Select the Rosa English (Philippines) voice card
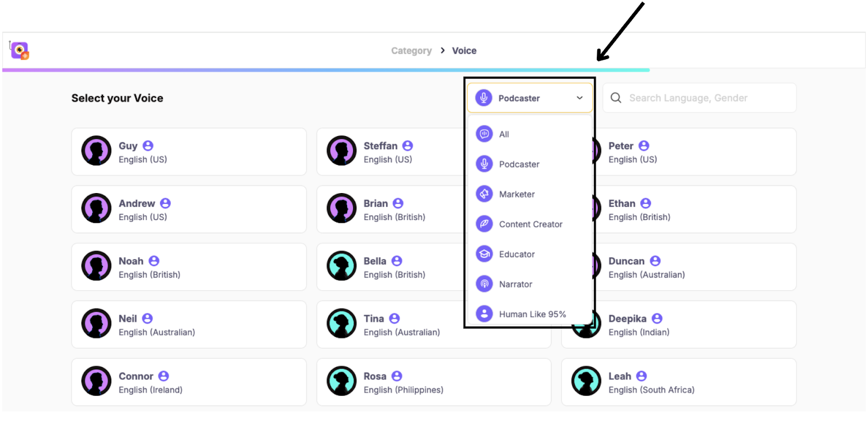The image size is (868, 443). [434, 382]
